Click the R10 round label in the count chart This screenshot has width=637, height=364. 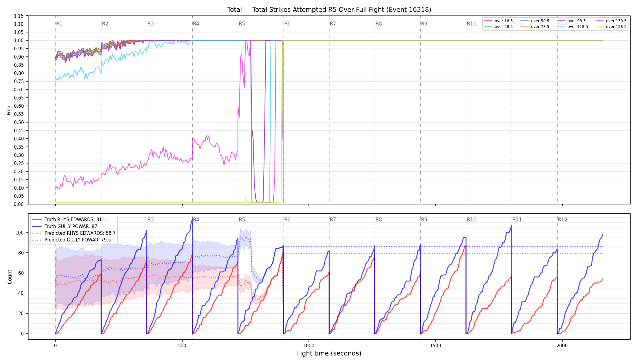pyautogui.click(x=471, y=220)
